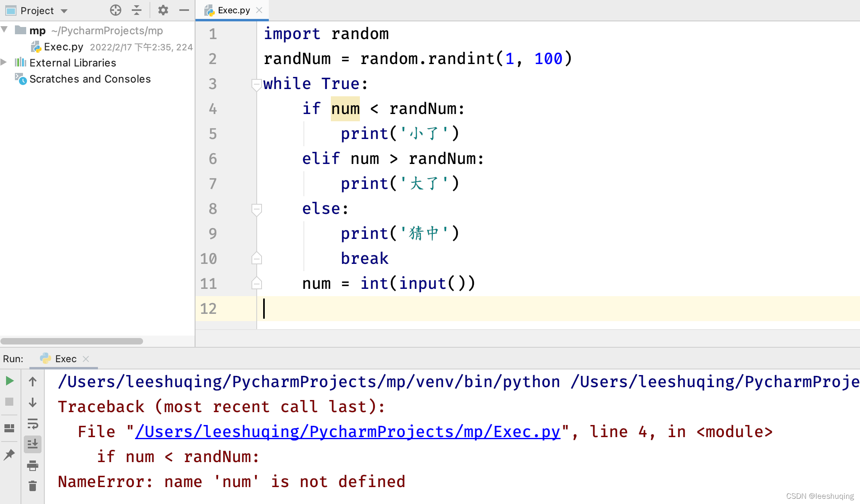Screen dimensions: 860x504
Task: Expand the External Libraries node
Action: pyautogui.click(x=4, y=62)
